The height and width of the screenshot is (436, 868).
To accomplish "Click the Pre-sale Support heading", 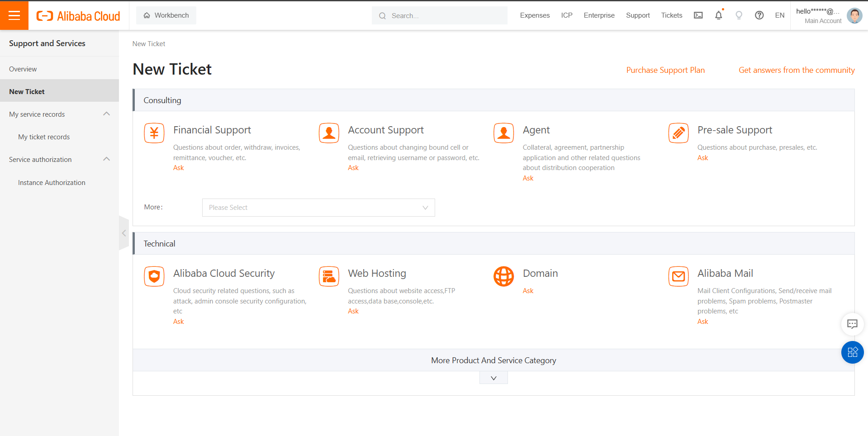I will click(x=735, y=130).
